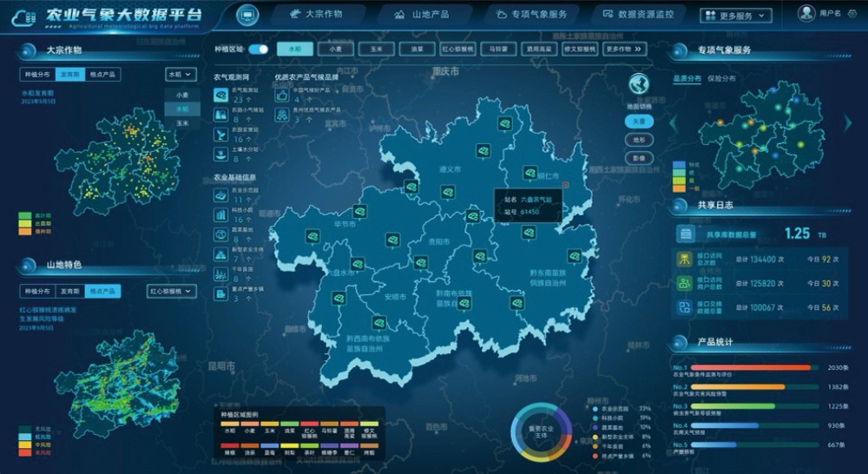The width and height of the screenshot is (868, 474).
Task: Select 矢量 map type
Action: pos(639,122)
